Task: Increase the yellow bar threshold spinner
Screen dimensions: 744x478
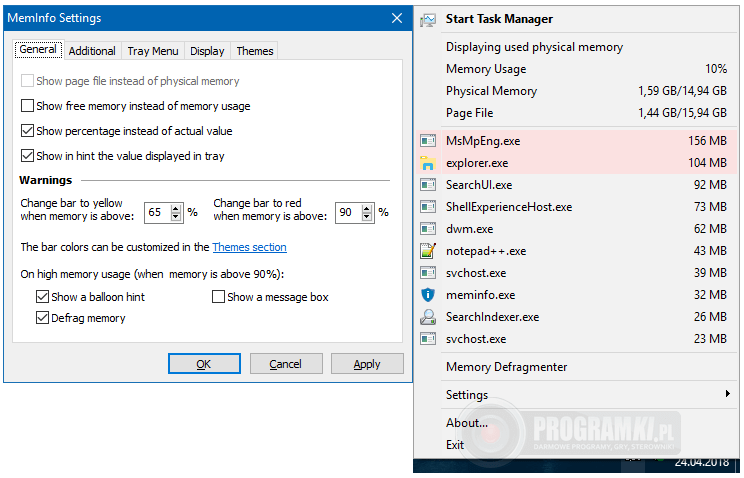Action: [x=176, y=208]
